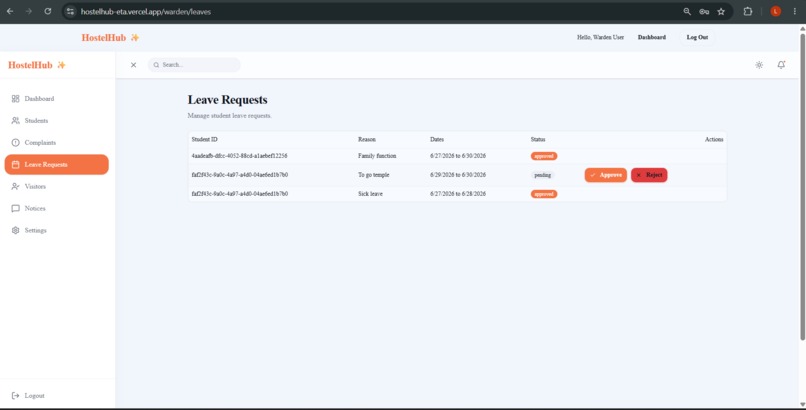This screenshot has width=806, height=410.
Task: Click the Dates column header
Action: (x=437, y=139)
